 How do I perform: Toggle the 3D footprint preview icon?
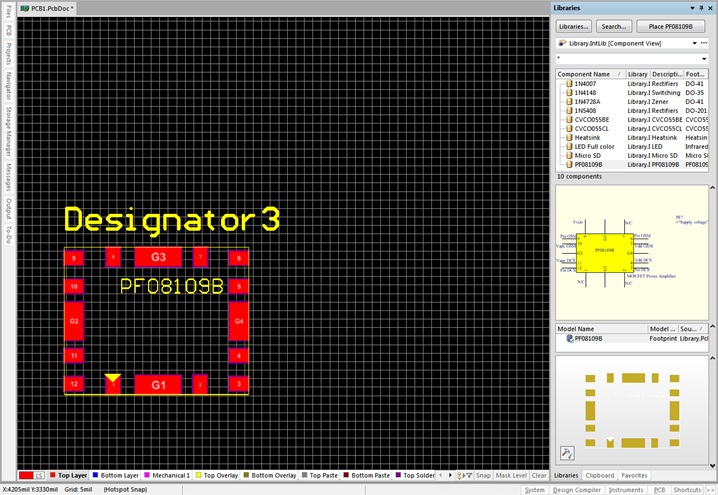(567, 453)
